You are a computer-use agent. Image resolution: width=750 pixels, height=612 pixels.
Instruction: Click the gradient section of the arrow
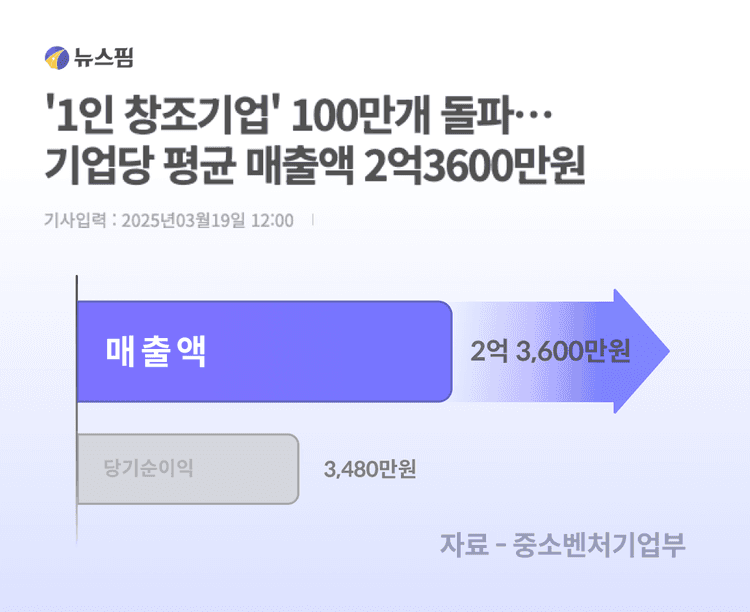tap(533, 351)
